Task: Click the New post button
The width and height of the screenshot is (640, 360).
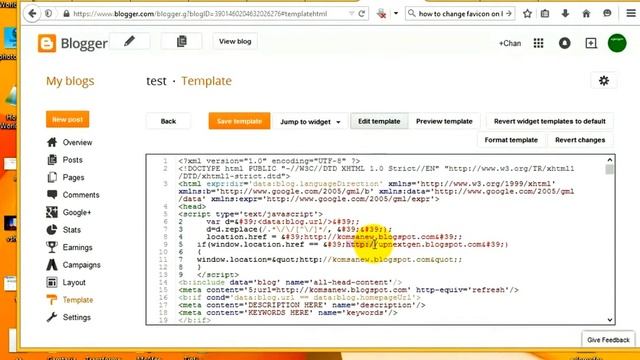Action: point(67,119)
